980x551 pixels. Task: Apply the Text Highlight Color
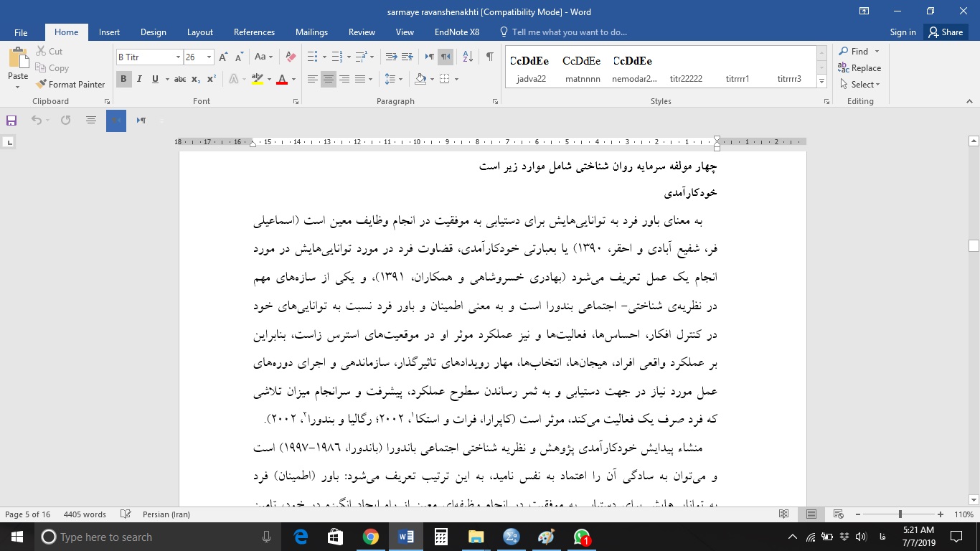click(x=257, y=79)
